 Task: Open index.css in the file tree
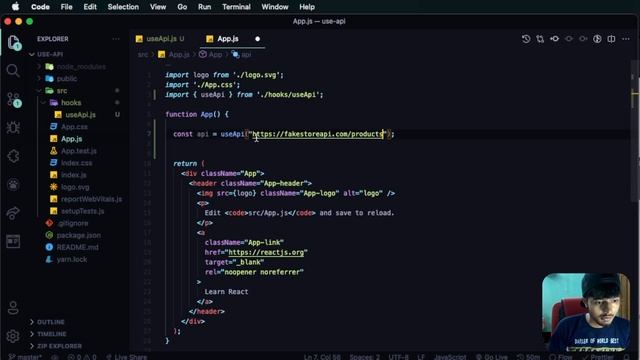76,163
